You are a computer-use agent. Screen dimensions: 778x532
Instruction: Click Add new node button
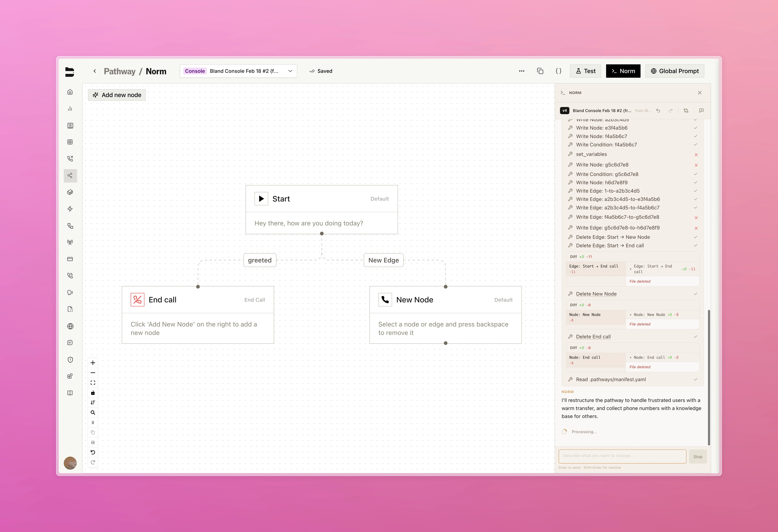point(117,95)
